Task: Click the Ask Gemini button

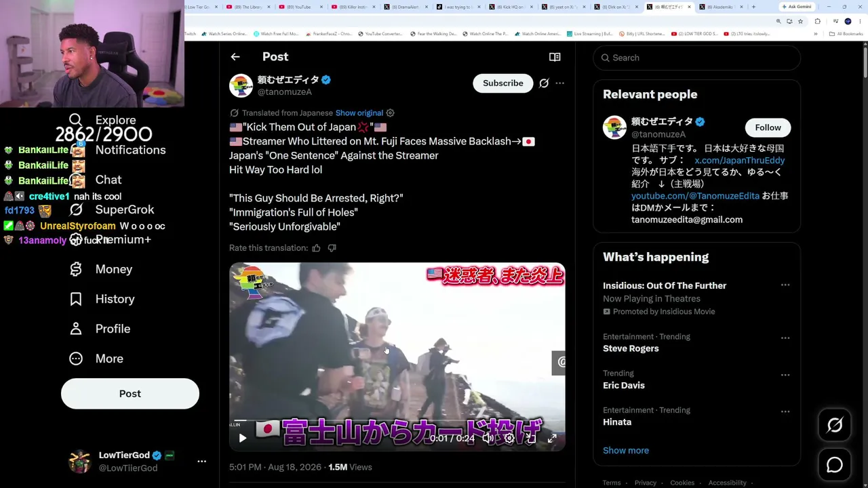Action: 797,7
